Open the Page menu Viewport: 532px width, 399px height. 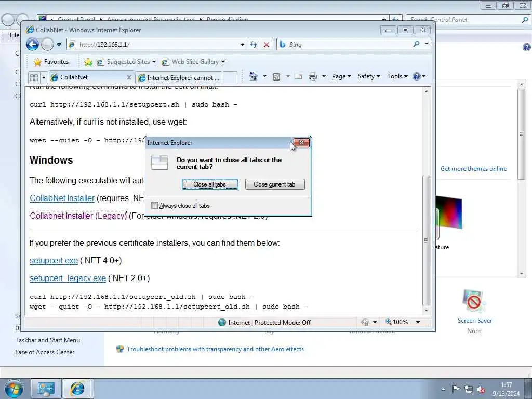tap(341, 76)
